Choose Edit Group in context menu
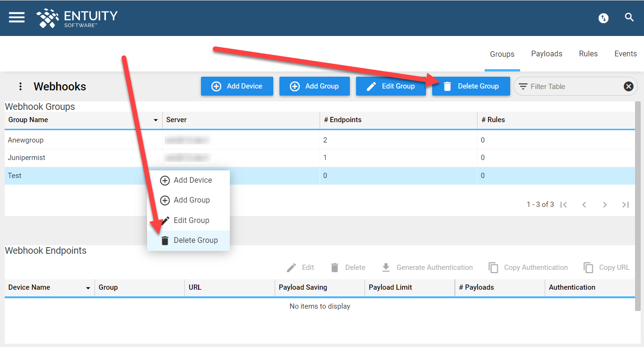 pos(188,220)
